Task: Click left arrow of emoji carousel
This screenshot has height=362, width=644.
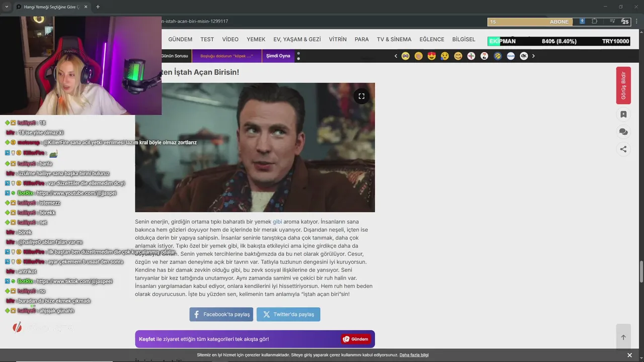Action: point(396,56)
